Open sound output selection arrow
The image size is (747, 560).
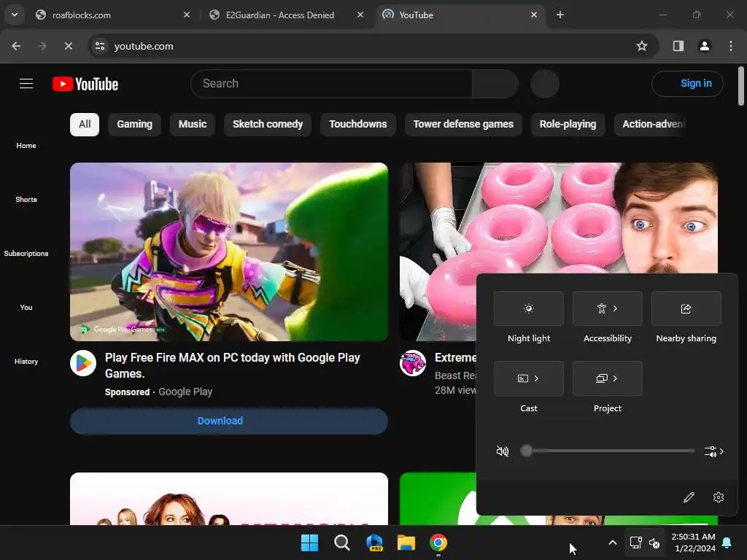714,451
